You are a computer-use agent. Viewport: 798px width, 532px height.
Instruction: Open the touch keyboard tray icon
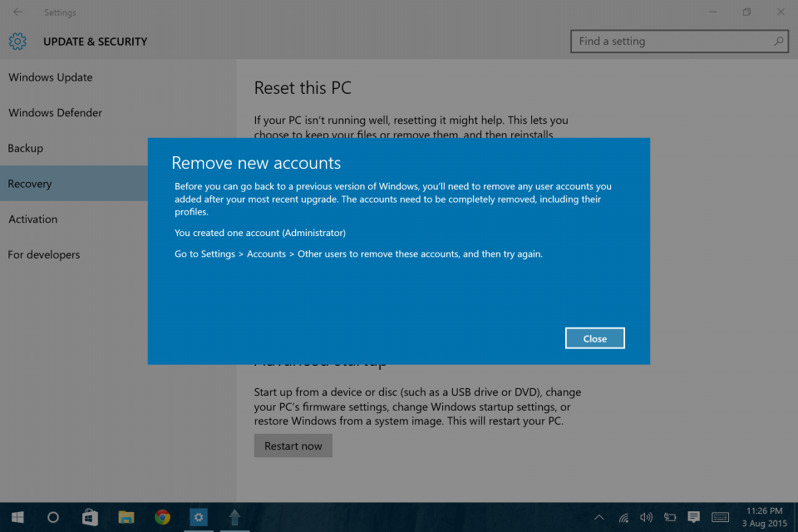720,518
